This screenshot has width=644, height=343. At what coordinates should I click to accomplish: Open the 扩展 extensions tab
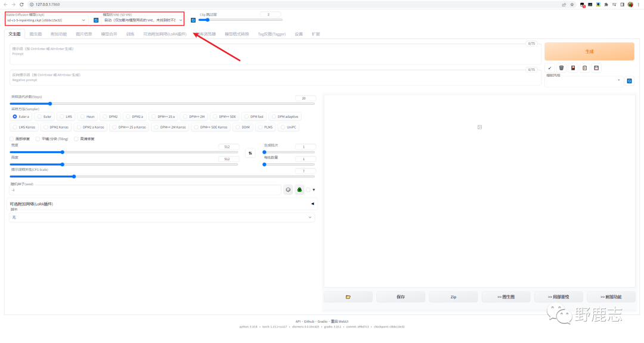click(x=315, y=34)
